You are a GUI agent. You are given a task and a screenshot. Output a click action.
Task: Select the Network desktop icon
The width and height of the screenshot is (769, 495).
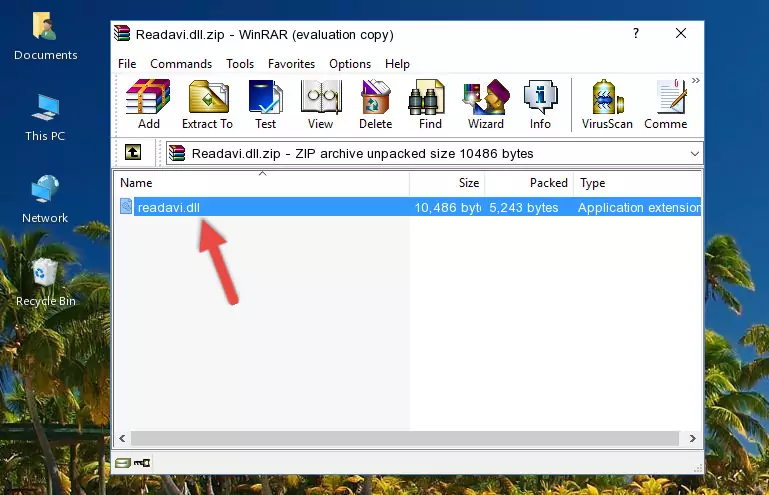pos(45,200)
